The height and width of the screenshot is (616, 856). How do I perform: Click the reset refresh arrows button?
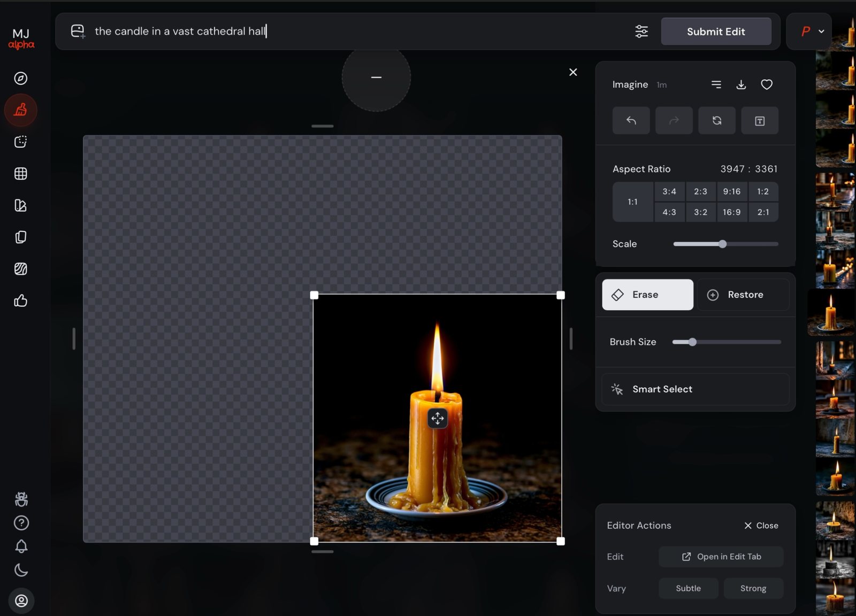coord(717,120)
